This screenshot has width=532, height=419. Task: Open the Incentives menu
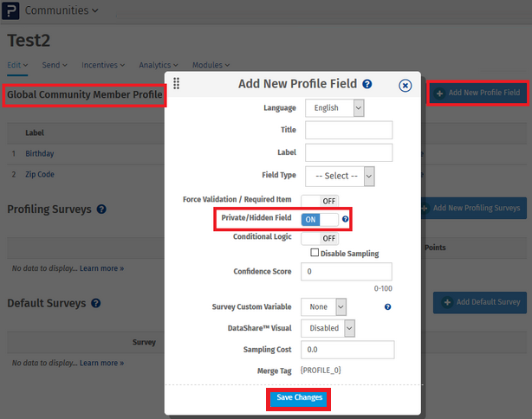point(103,65)
